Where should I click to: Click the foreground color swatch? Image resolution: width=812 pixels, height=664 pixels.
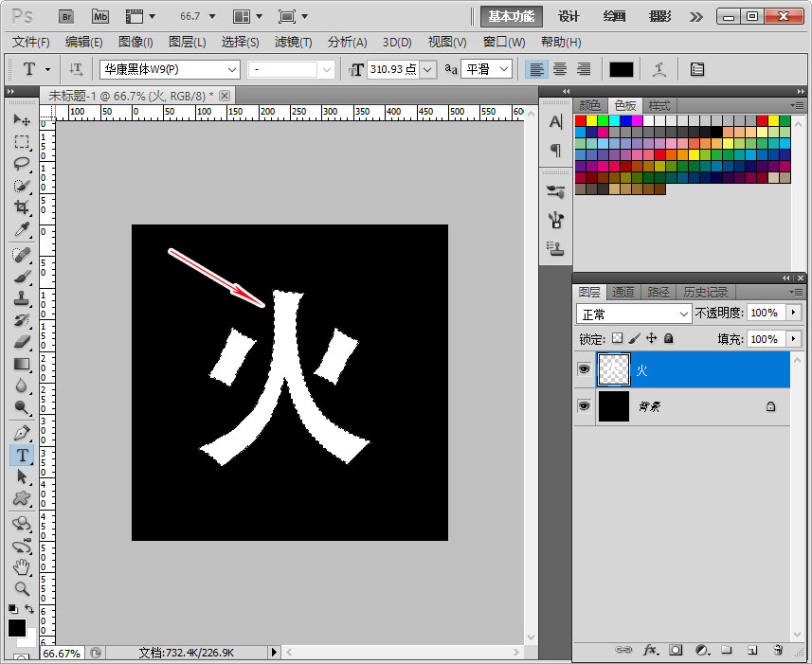pyautogui.click(x=16, y=628)
